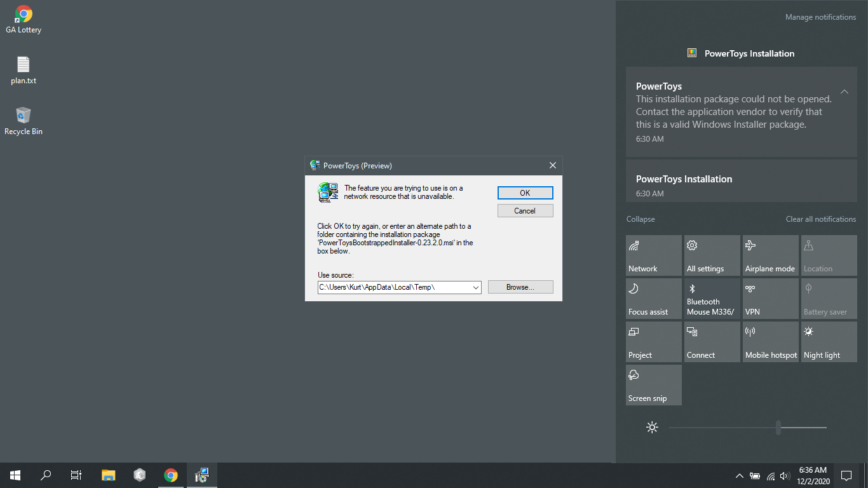868x488 pixels.
Task: Open the Start menu
Action: pyautogui.click(x=14, y=475)
